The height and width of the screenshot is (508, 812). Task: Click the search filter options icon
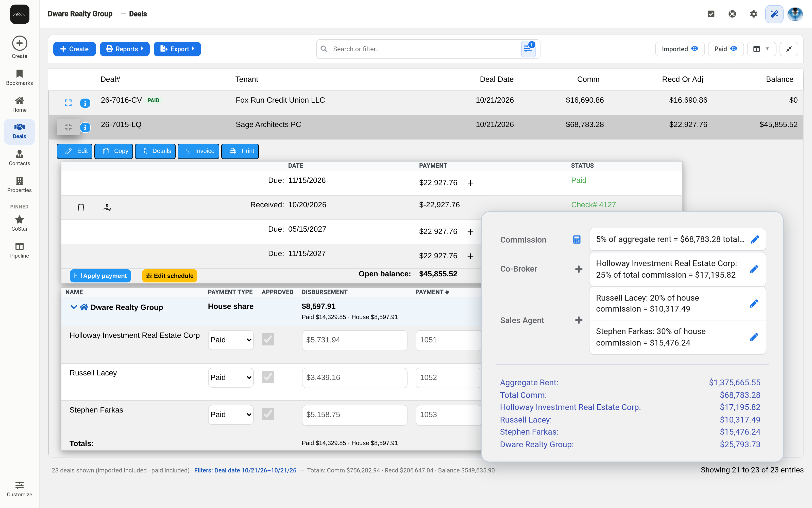point(528,49)
